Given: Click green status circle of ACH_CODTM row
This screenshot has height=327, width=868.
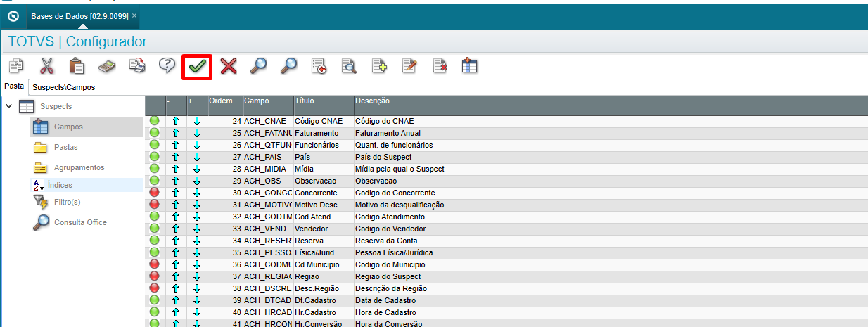Looking at the screenshot, I should point(155,217).
